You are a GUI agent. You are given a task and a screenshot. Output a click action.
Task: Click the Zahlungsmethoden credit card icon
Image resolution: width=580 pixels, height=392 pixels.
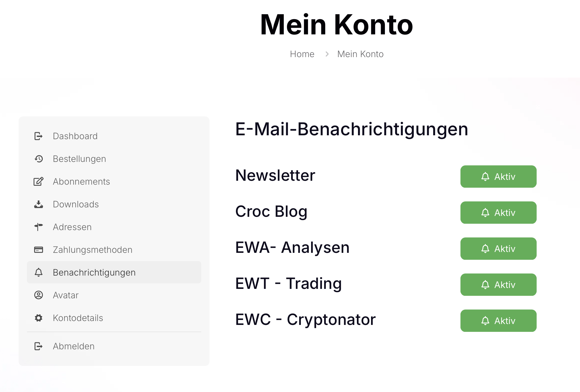38,250
